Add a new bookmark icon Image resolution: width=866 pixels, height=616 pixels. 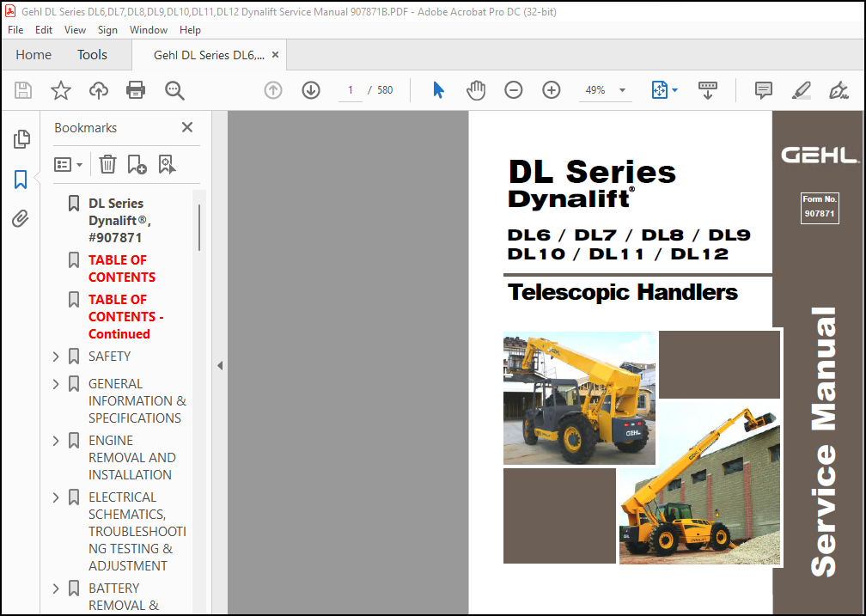tap(137, 165)
